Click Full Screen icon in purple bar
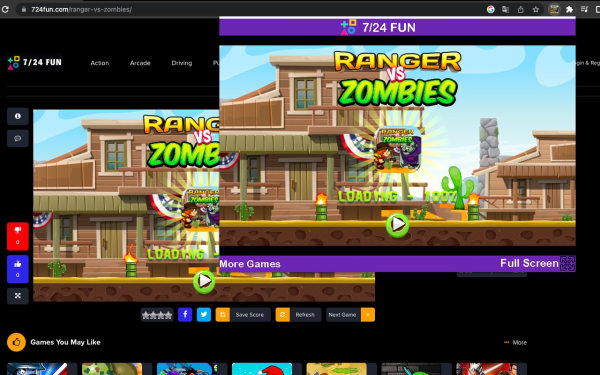600x375 pixels. 567,263
